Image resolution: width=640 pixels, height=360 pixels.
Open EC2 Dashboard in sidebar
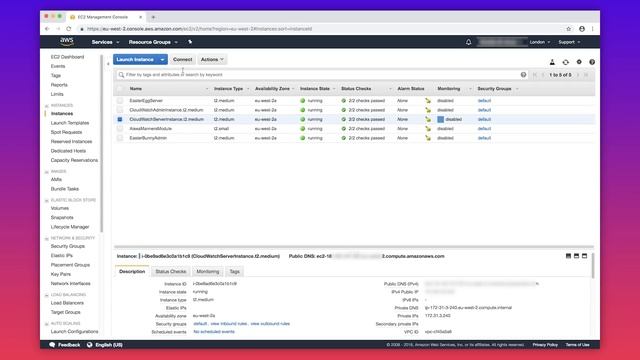coord(67,57)
